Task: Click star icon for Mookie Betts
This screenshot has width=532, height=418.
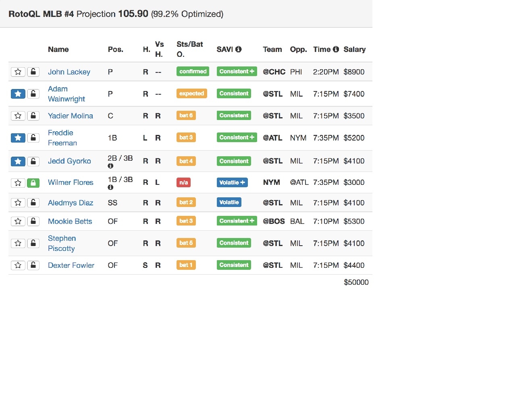Action: coord(18,221)
